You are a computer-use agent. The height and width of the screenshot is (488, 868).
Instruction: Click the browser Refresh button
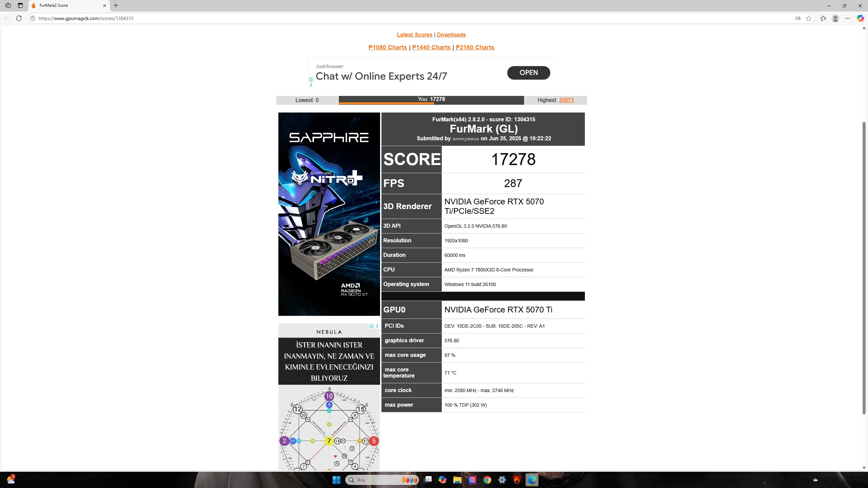click(19, 18)
